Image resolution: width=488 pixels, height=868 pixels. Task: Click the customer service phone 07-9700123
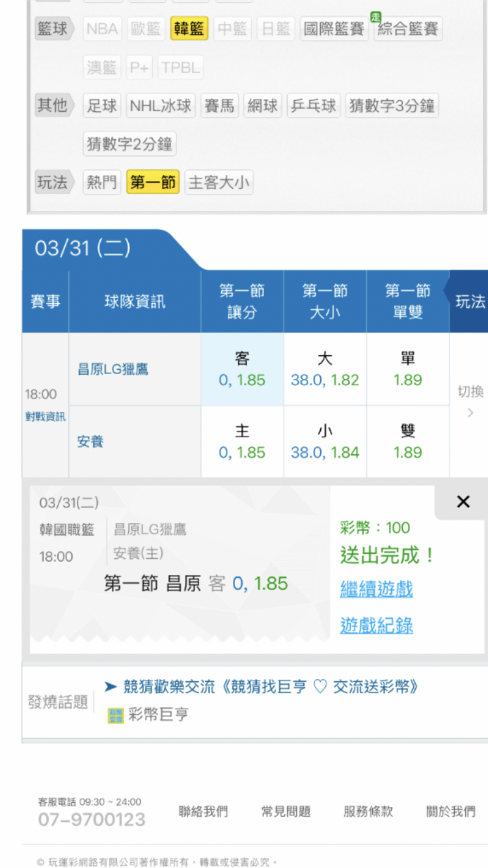coord(92,820)
